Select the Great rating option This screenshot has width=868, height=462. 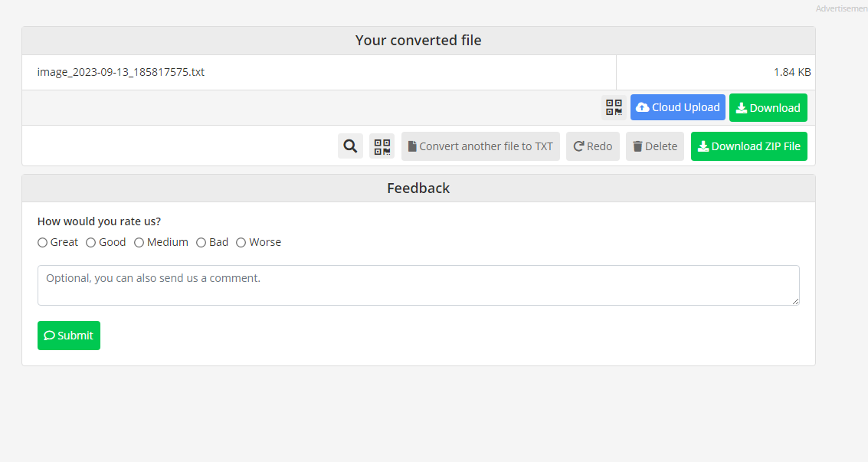tap(43, 242)
